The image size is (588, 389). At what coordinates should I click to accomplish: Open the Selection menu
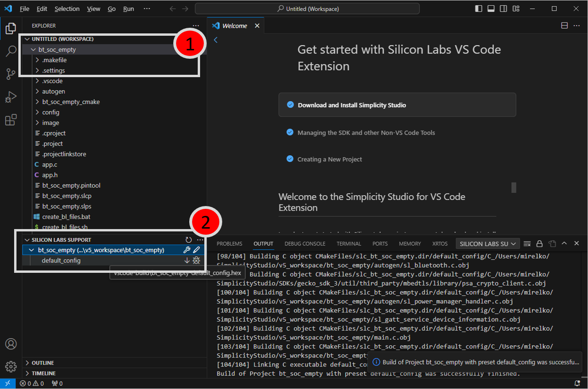(x=67, y=9)
